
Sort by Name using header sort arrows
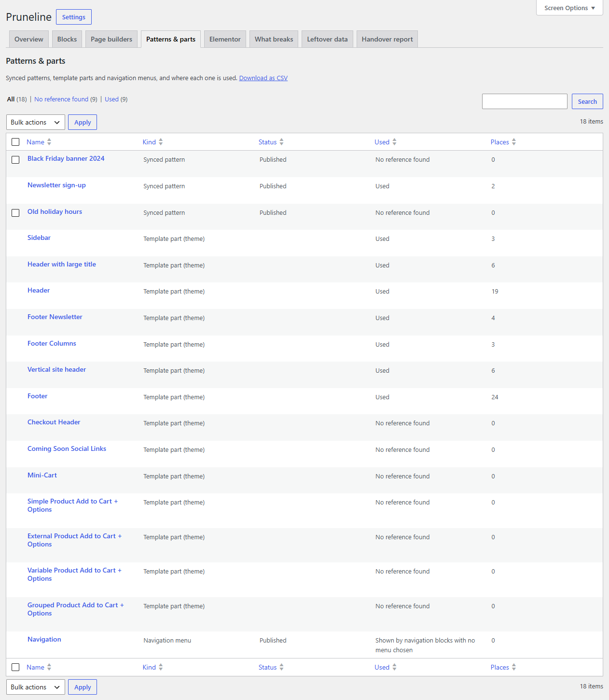click(x=49, y=142)
